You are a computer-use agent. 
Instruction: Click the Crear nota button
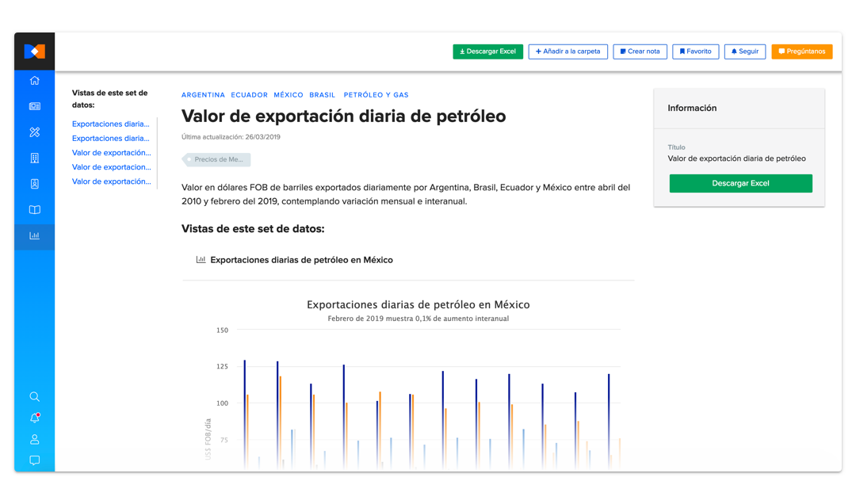point(640,52)
